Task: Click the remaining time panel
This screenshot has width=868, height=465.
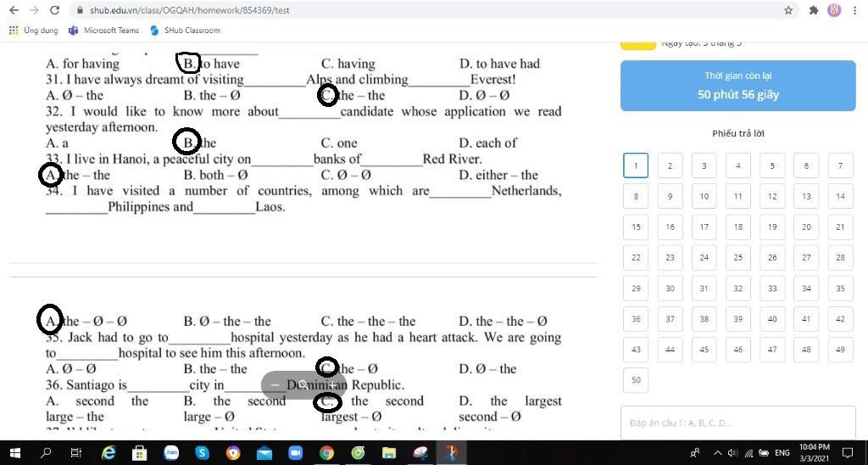Action: click(738, 86)
